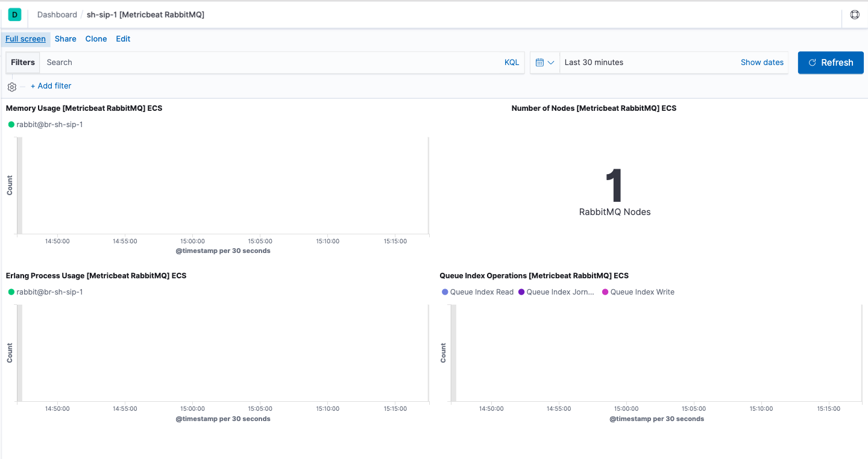Click the + Add filter link
The image size is (868, 459).
pos(51,86)
